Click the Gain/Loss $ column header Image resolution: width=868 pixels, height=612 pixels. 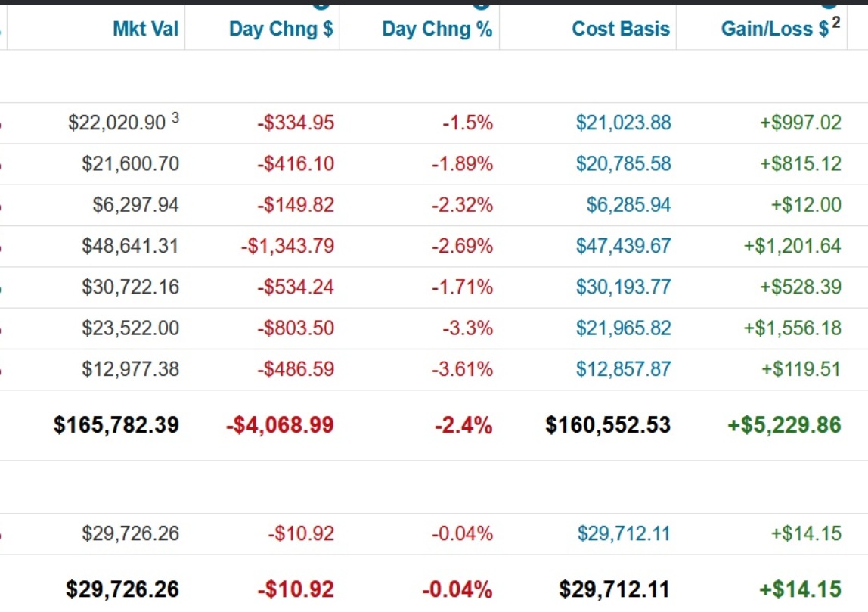pyautogui.click(x=775, y=29)
